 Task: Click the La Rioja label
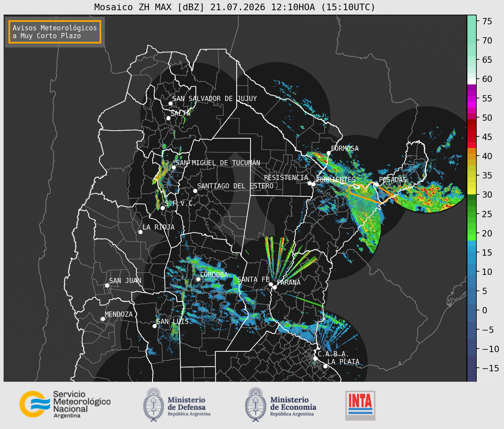point(158,227)
